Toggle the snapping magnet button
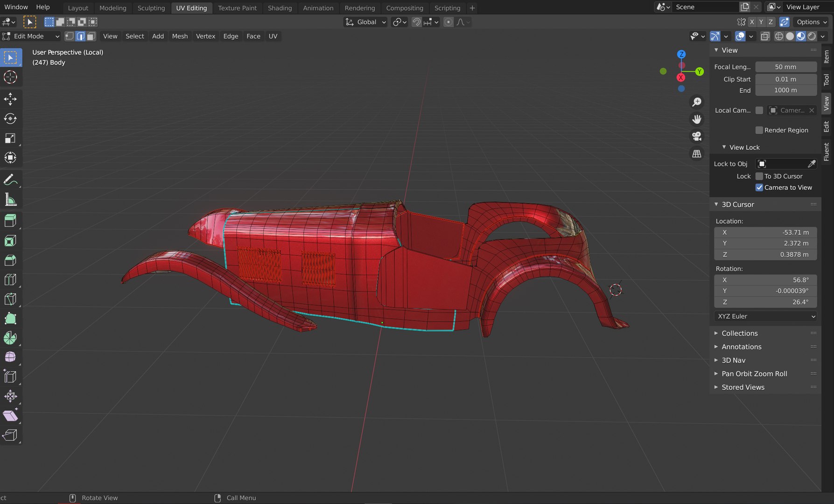Image resolution: width=834 pixels, height=504 pixels. click(x=417, y=22)
